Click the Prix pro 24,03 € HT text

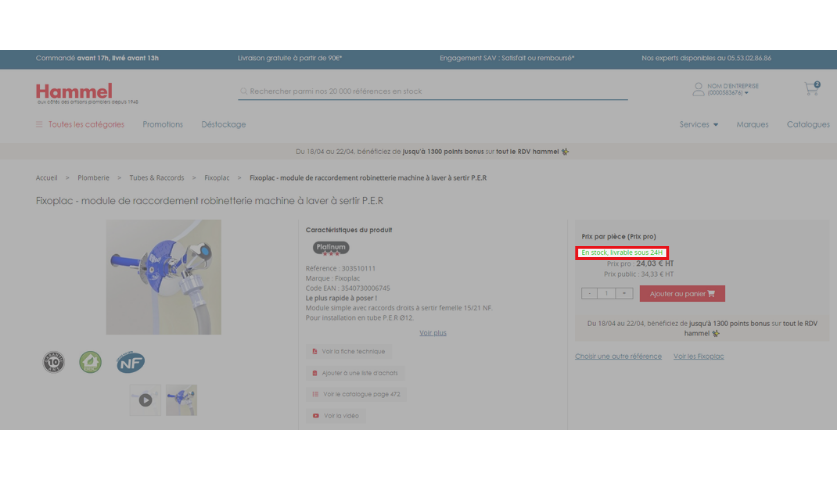(640, 264)
